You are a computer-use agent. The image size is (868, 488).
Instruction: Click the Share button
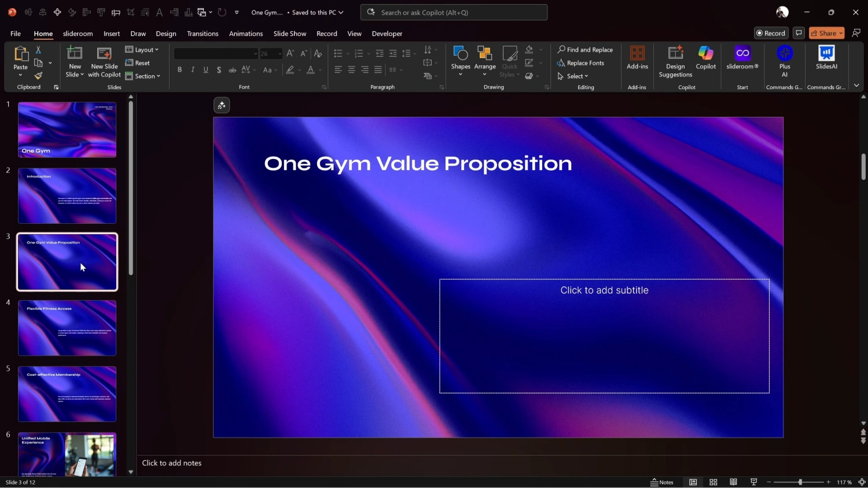point(826,33)
